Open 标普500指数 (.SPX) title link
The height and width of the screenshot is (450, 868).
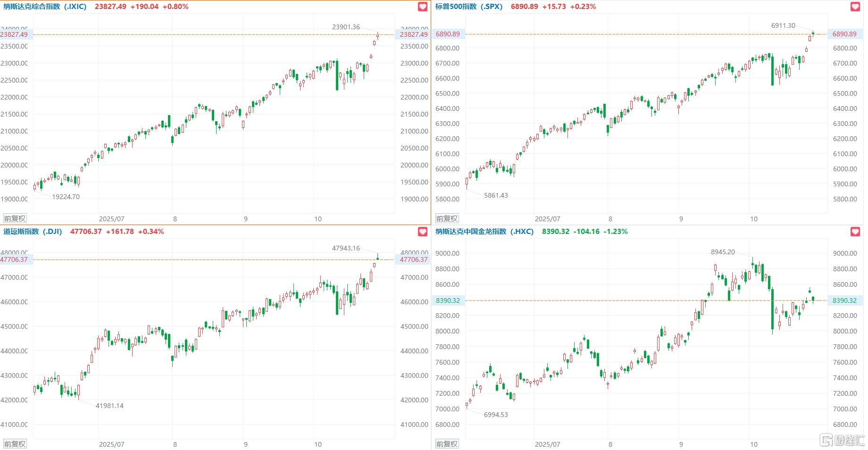tap(468, 7)
